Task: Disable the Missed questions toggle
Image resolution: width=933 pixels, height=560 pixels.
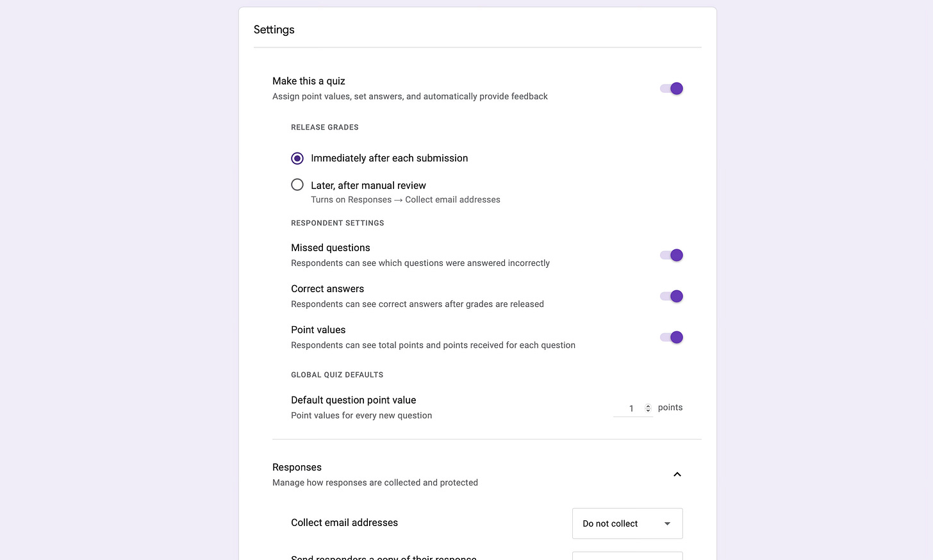Action: pyautogui.click(x=672, y=255)
